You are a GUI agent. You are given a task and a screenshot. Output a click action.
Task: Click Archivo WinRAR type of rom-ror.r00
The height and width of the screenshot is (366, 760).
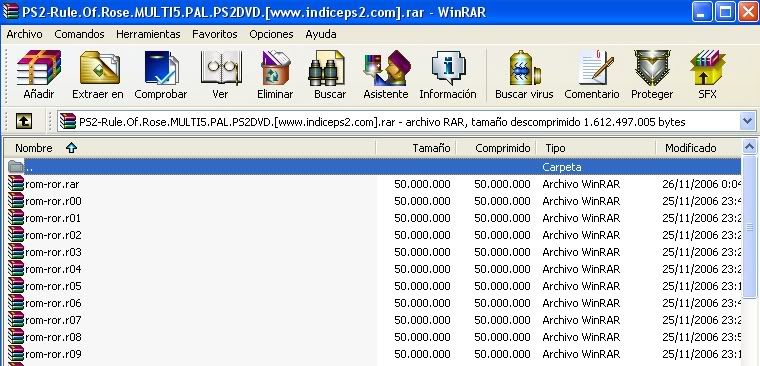point(581,201)
